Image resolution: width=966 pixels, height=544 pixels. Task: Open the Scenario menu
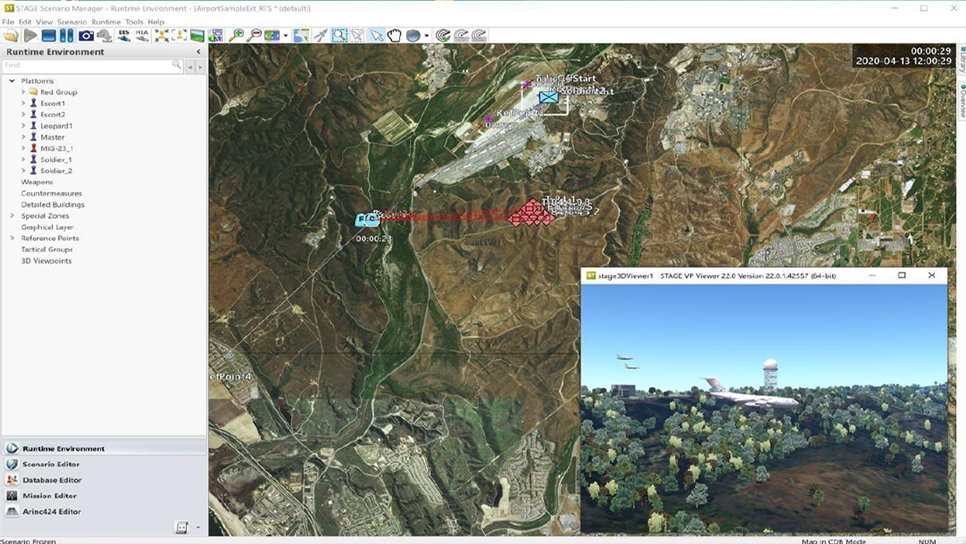71,21
